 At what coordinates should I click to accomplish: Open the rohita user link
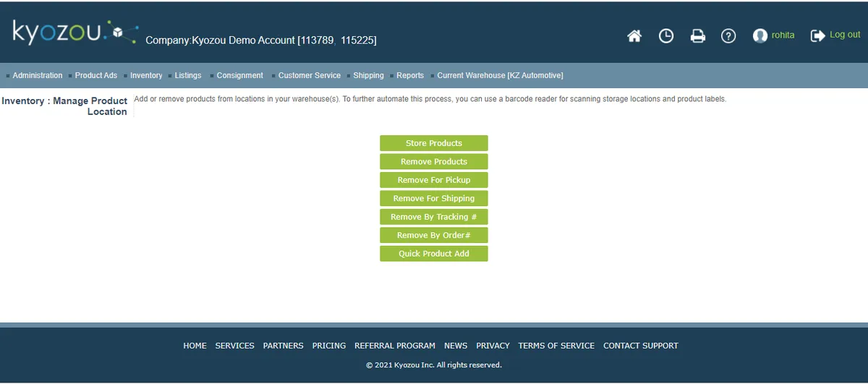tap(783, 35)
